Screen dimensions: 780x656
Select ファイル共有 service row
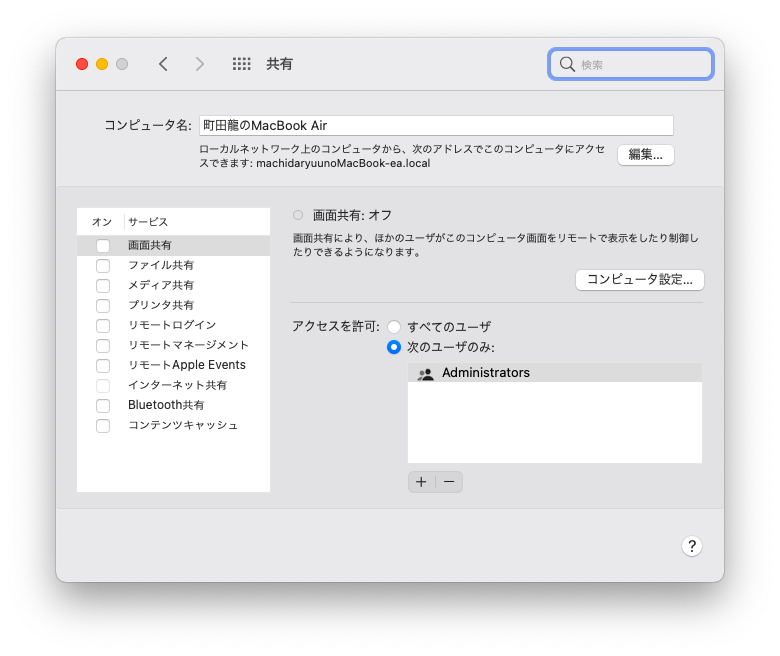pos(174,265)
